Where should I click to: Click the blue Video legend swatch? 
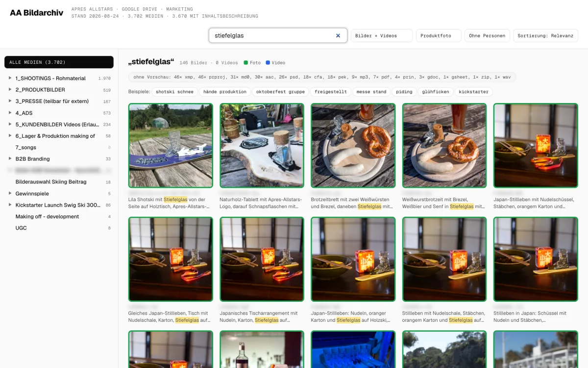[x=268, y=63]
